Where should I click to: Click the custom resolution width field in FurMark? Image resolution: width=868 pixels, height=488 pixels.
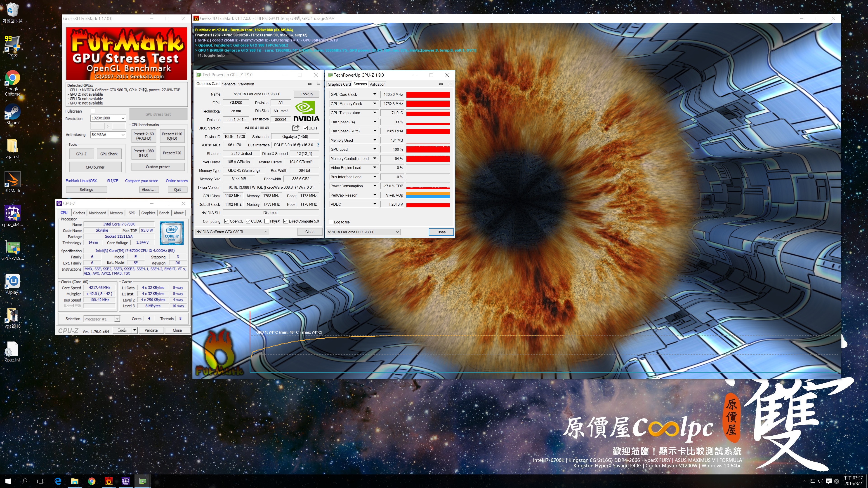coord(97,126)
